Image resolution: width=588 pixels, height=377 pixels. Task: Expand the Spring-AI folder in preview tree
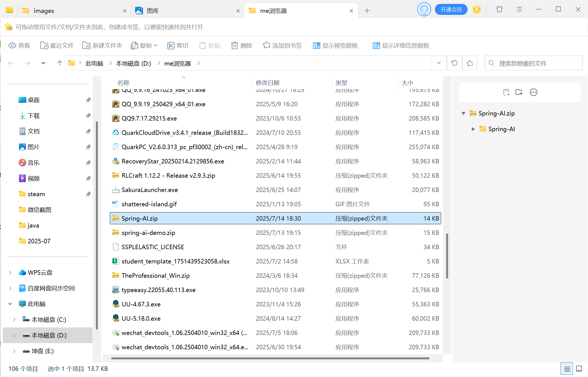473,129
